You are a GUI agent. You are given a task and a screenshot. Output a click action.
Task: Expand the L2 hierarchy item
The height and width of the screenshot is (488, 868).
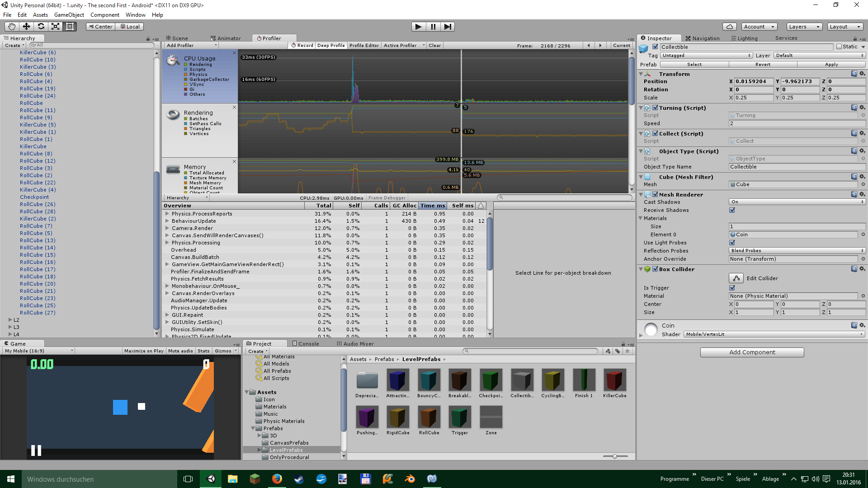tap(10, 320)
